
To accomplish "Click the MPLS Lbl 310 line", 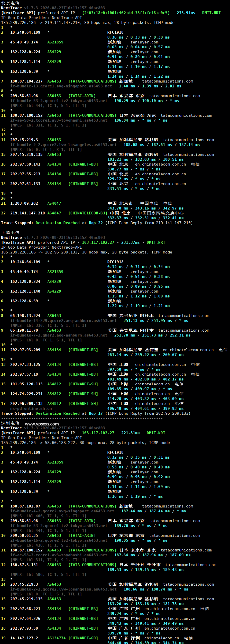I will (46, 325).
